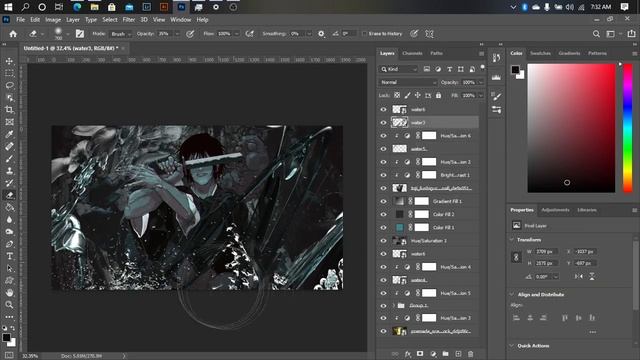Click the toolbox foreground color square
640x360 pixels.
[7, 338]
